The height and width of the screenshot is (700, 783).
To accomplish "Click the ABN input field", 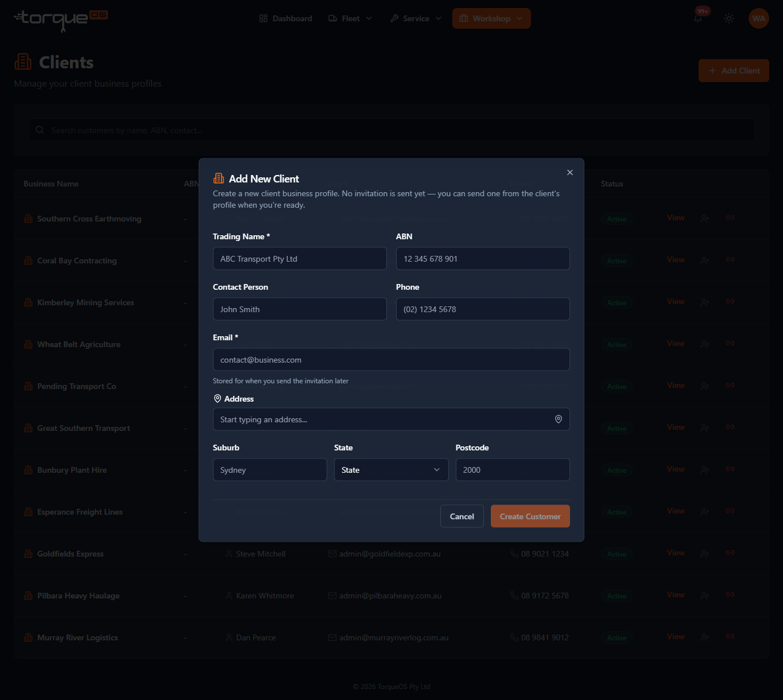I will [483, 259].
